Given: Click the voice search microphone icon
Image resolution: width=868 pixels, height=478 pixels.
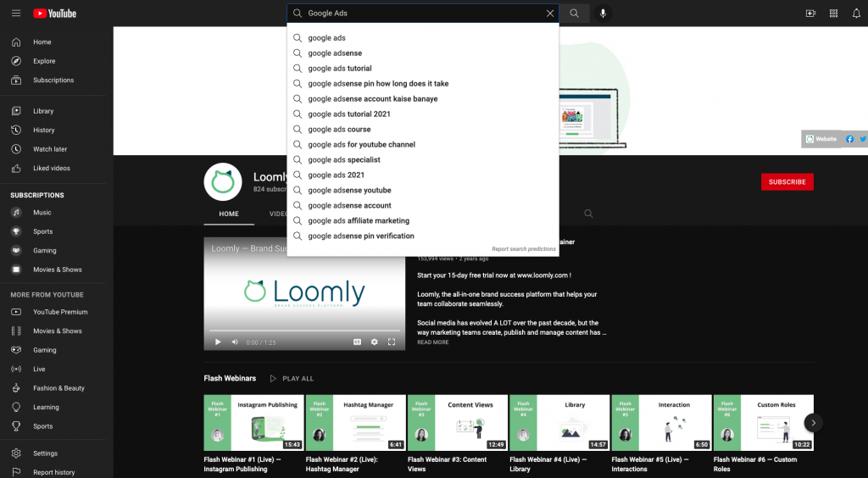Looking at the screenshot, I should click(x=603, y=14).
